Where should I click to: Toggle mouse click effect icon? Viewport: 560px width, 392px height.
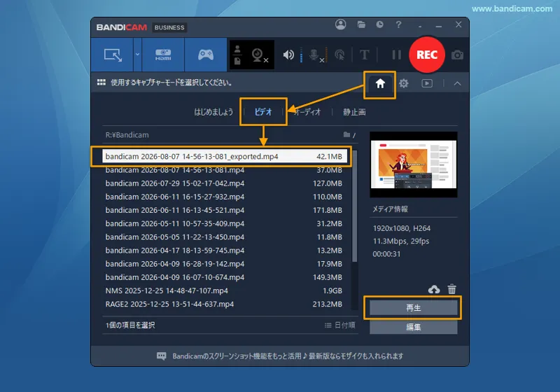[339, 55]
